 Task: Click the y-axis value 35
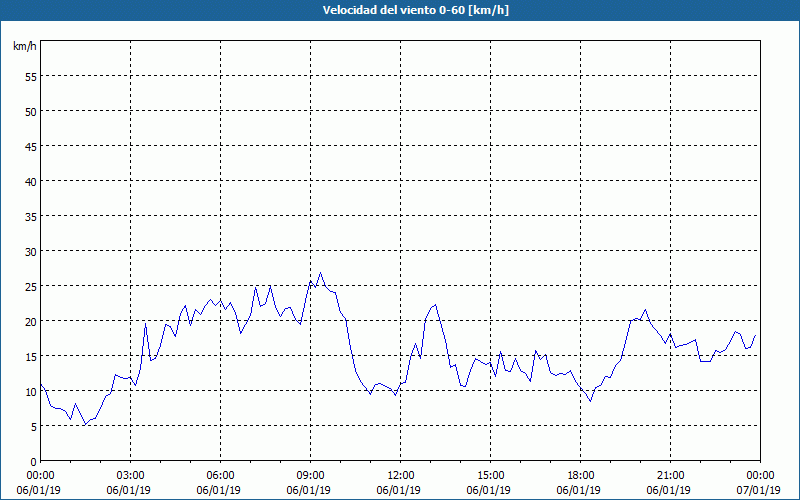click(31, 216)
